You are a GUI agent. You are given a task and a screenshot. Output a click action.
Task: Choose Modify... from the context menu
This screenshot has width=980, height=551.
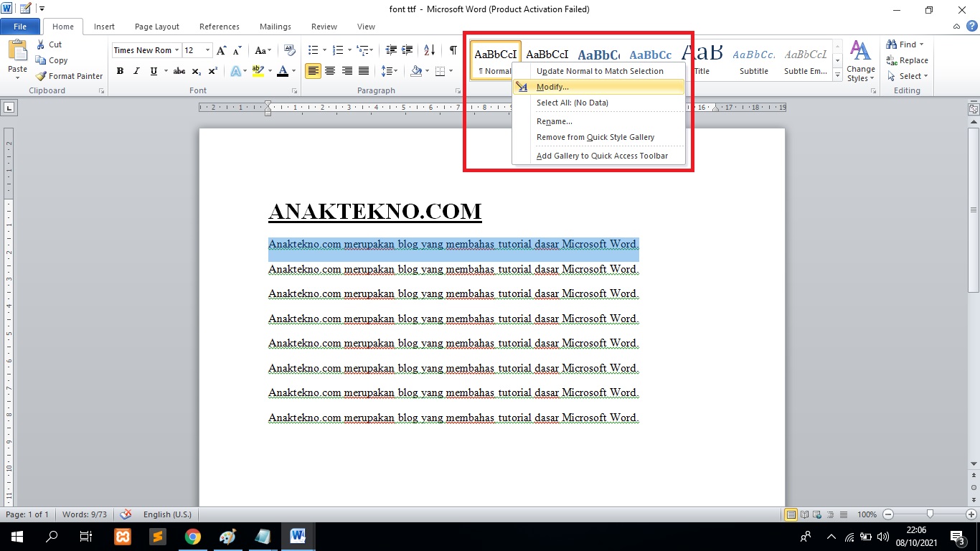599,87
